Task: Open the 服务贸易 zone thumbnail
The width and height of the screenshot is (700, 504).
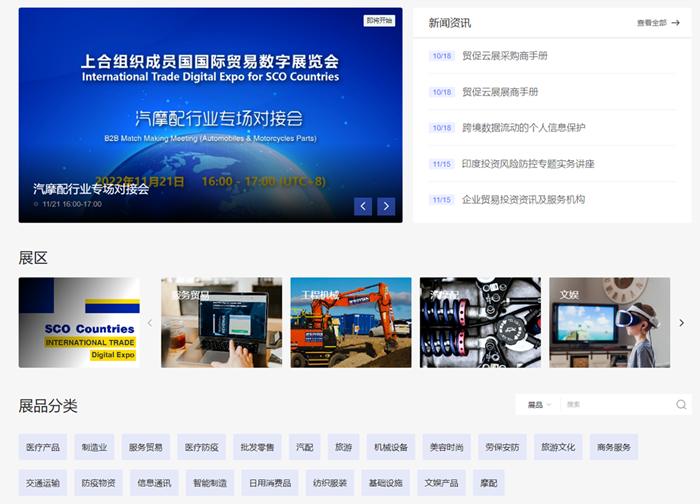Action: point(221,323)
